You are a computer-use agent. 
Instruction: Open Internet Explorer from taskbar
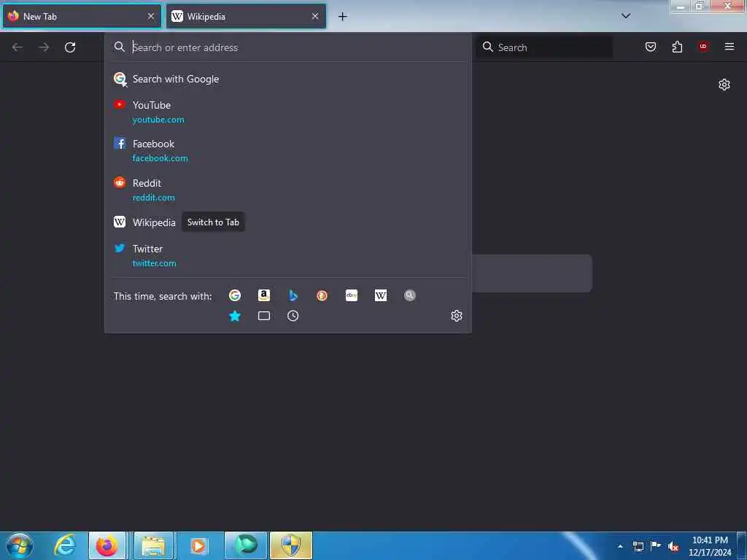65,545
